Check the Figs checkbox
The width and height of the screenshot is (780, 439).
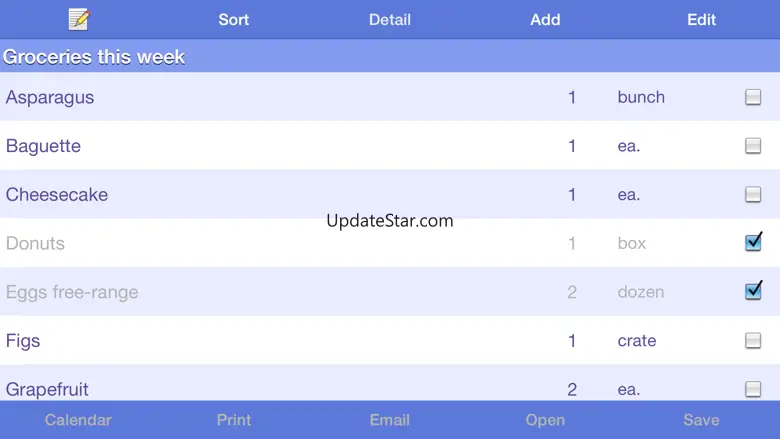click(753, 341)
